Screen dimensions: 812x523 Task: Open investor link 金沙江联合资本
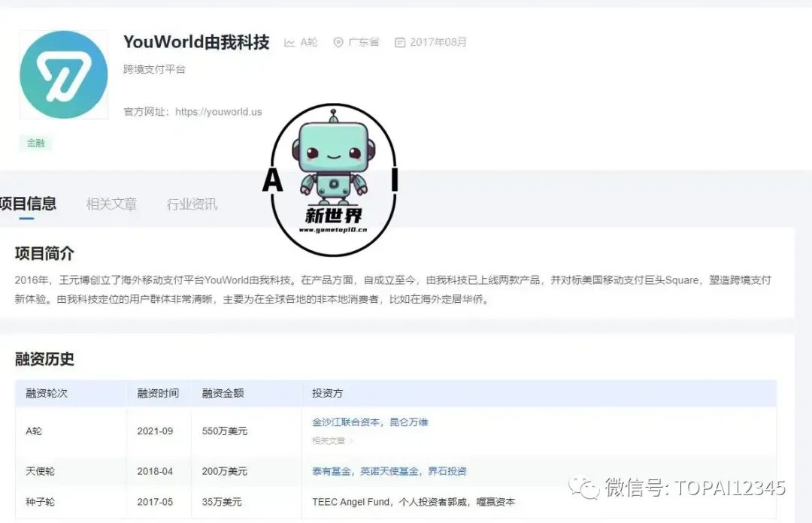pos(346,422)
